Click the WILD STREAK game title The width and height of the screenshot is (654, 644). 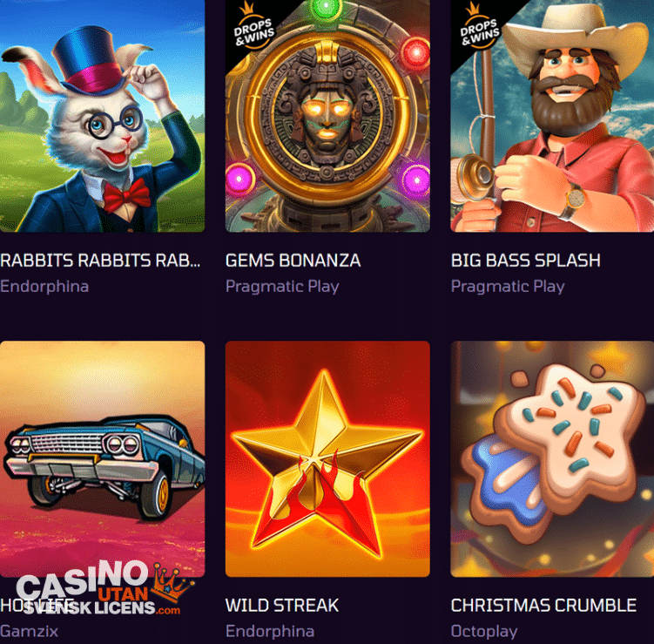(282, 605)
